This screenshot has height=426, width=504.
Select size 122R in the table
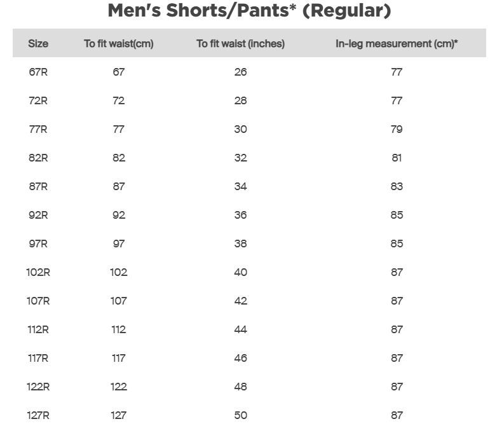tap(38, 387)
